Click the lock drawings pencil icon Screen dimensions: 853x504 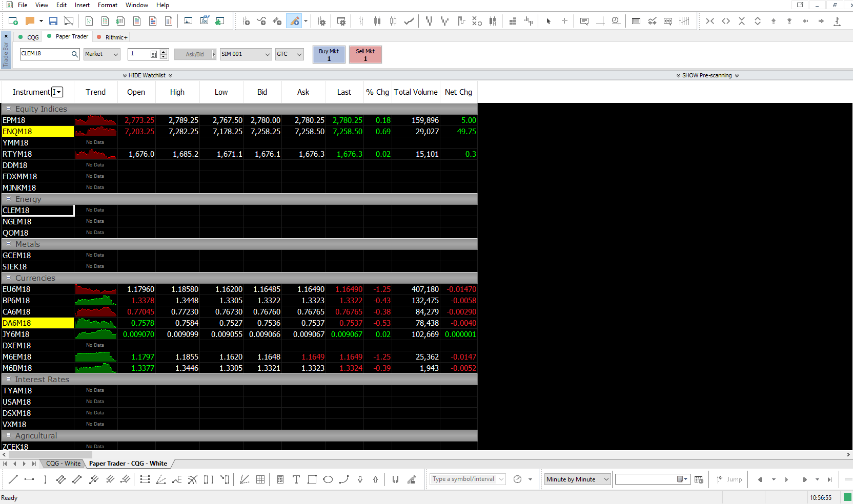[x=411, y=479]
